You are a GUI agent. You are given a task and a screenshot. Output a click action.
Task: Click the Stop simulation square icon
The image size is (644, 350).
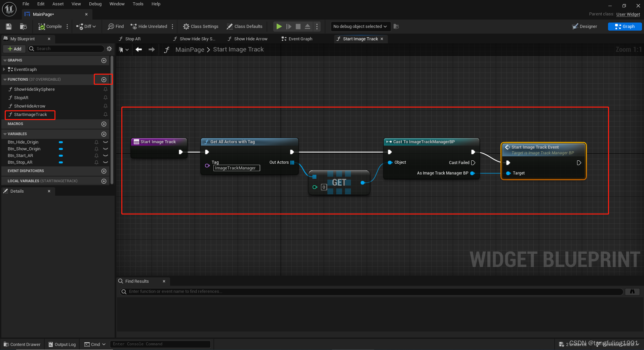[x=298, y=27]
